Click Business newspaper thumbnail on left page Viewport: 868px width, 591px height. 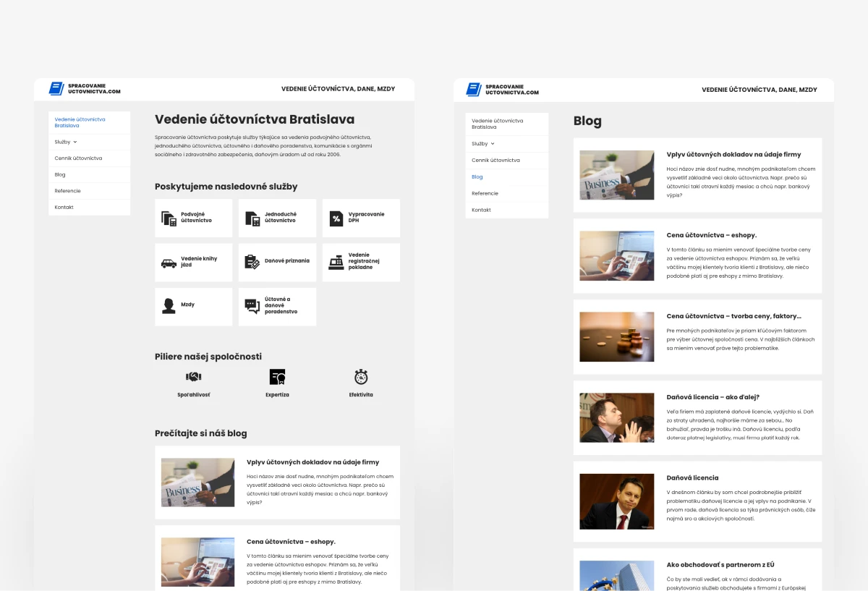[x=197, y=482]
